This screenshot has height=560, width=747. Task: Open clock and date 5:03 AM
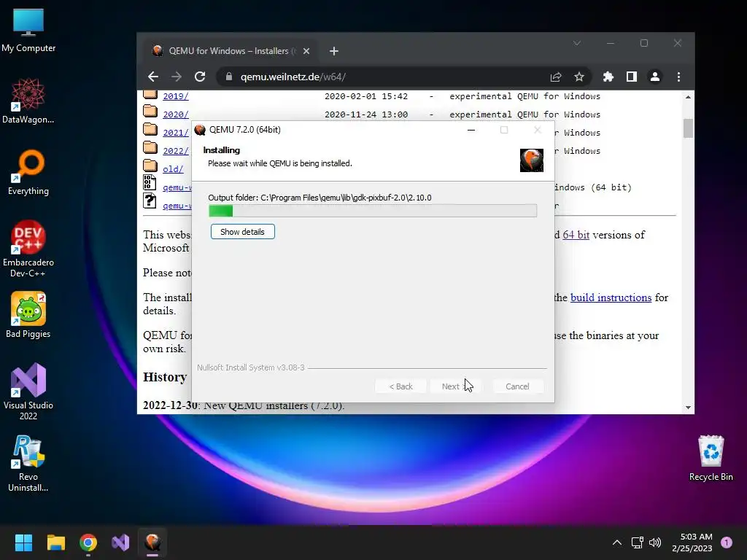click(692, 542)
